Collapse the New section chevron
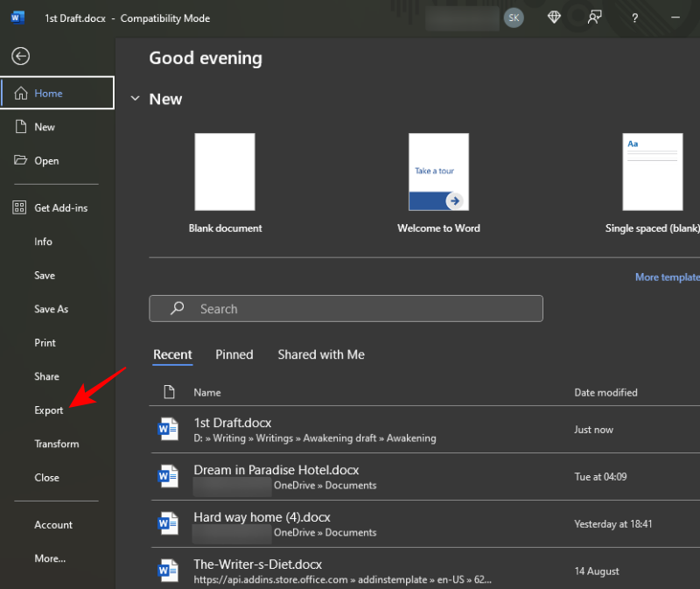Screen dimensions: 700x589 pos(135,98)
